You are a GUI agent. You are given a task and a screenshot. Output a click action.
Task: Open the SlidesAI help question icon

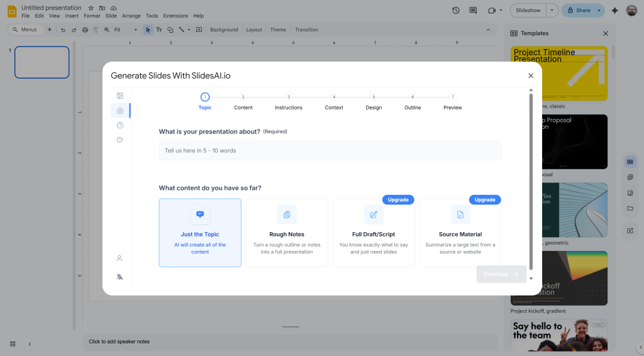(x=120, y=125)
